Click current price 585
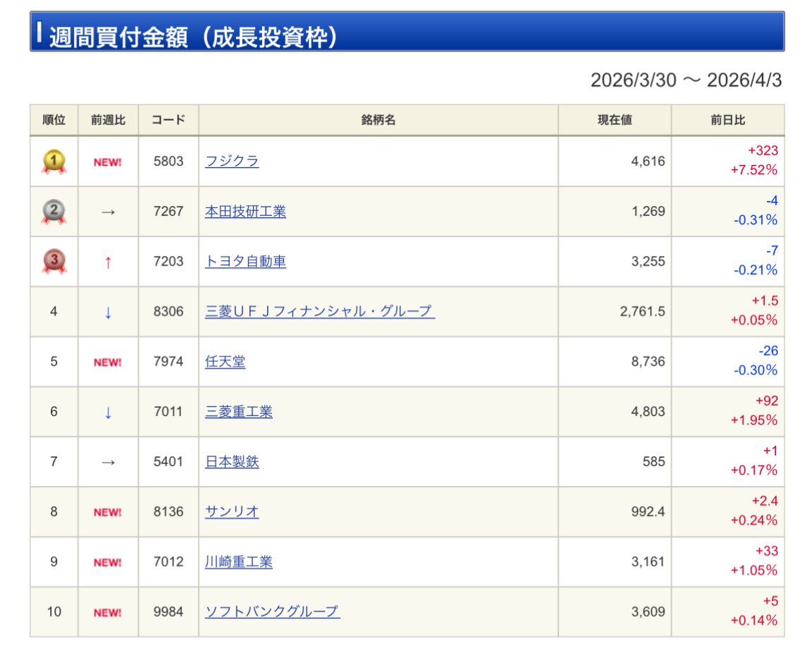 pos(654,462)
